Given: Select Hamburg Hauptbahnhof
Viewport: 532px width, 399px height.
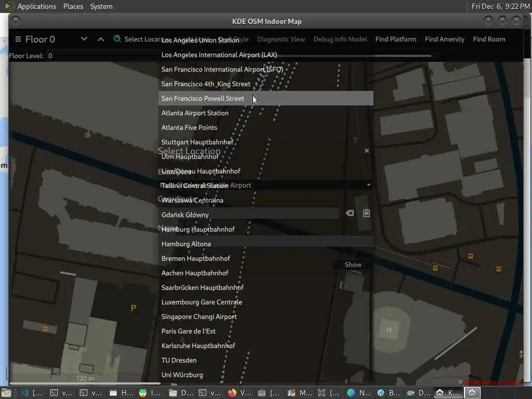Looking at the screenshot, I should point(265,229).
